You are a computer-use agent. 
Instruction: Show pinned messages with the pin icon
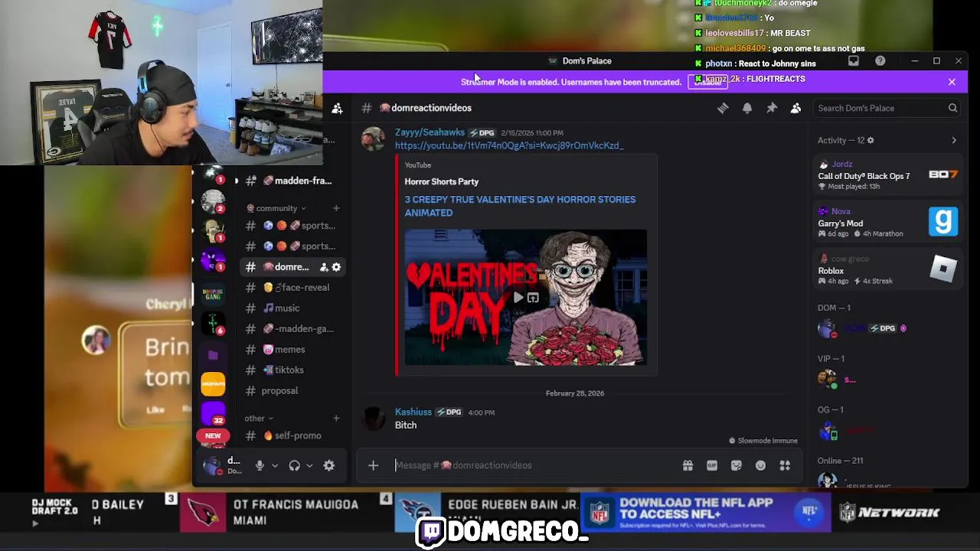[772, 108]
